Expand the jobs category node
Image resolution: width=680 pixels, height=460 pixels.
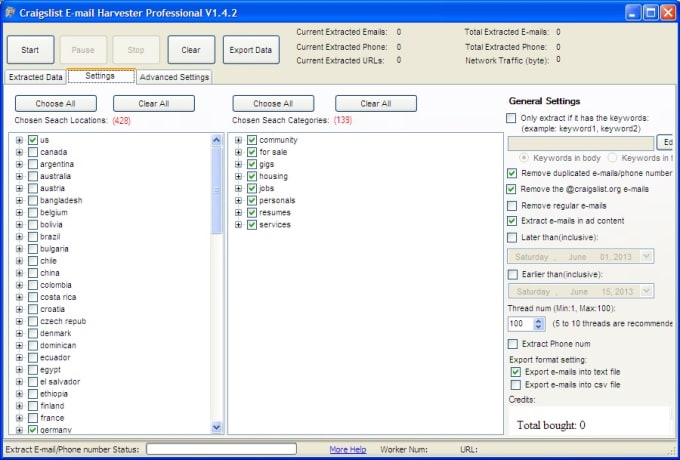point(239,189)
